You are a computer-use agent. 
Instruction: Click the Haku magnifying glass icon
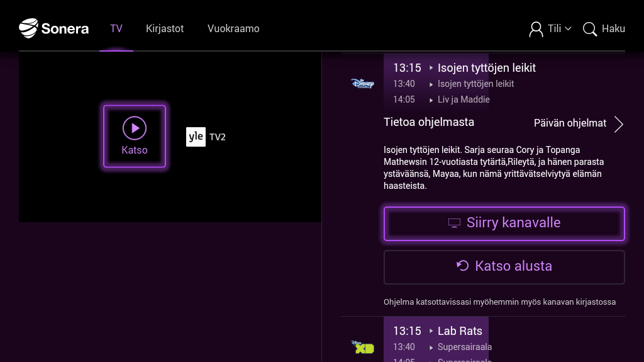[x=590, y=29]
